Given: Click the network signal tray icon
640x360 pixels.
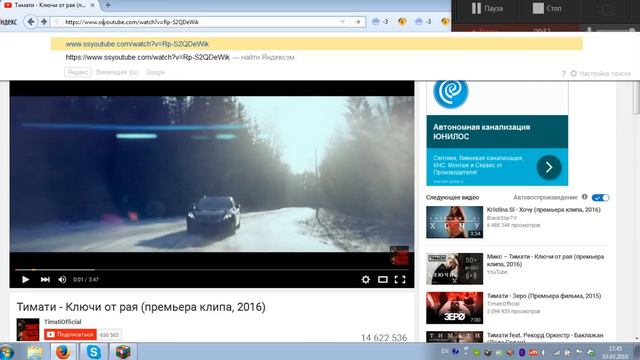Looking at the screenshot, I should point(556,352).
